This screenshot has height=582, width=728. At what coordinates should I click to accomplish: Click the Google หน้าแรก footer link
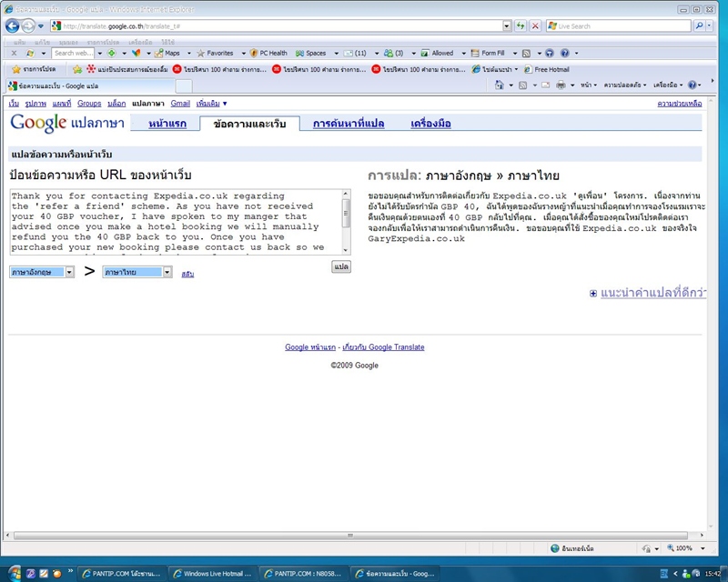[x=310, y=347]
